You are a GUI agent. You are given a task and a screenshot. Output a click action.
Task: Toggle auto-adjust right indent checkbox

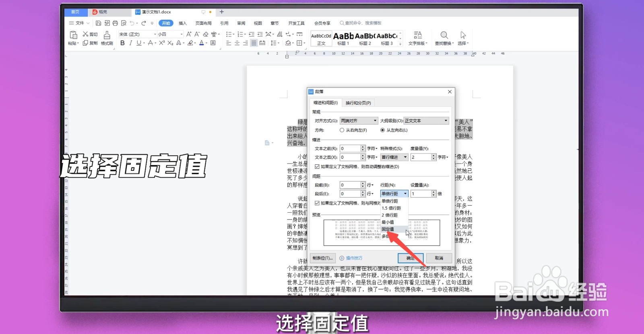[317, 166]
